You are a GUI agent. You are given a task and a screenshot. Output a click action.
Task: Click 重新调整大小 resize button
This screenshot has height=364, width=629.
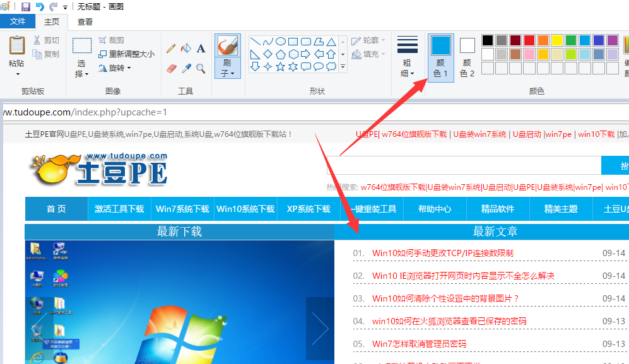(126, 54)
